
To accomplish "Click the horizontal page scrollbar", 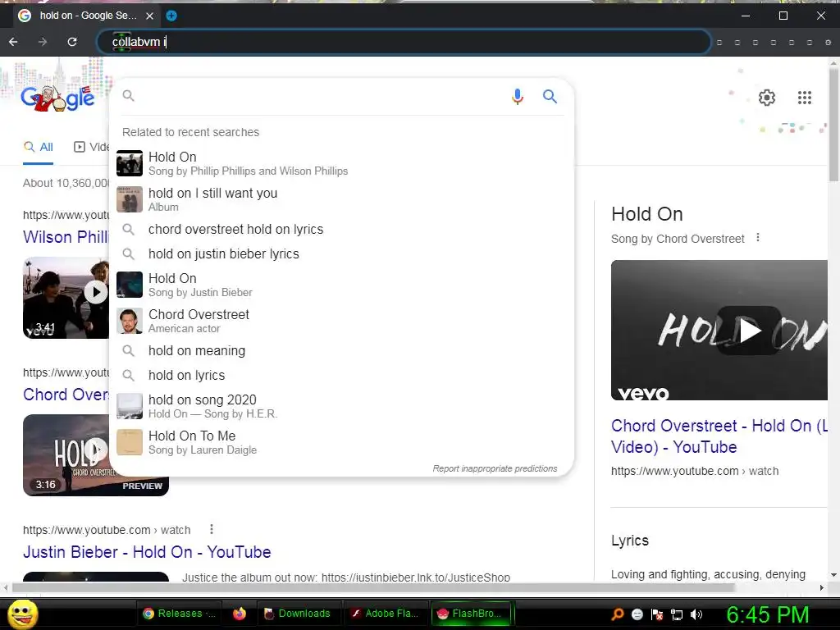I will coord(373,587).
